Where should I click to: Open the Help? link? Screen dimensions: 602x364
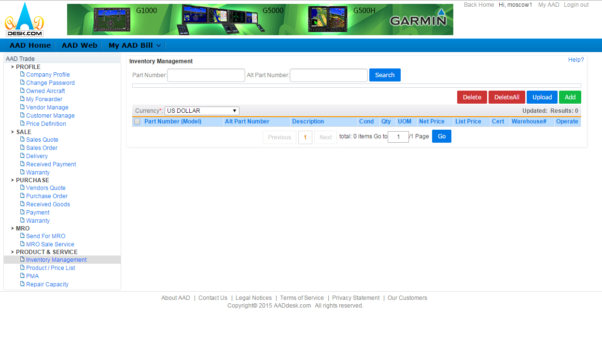point(576,60)
